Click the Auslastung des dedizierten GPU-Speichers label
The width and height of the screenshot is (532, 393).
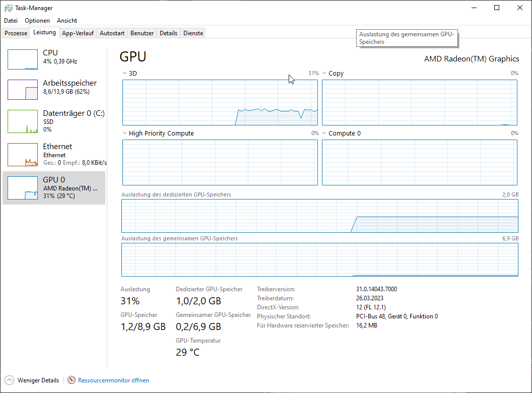point(176,195)
